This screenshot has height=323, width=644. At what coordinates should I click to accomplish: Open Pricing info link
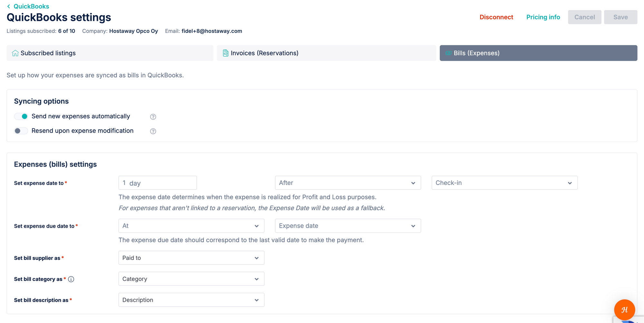coord(543,17)
